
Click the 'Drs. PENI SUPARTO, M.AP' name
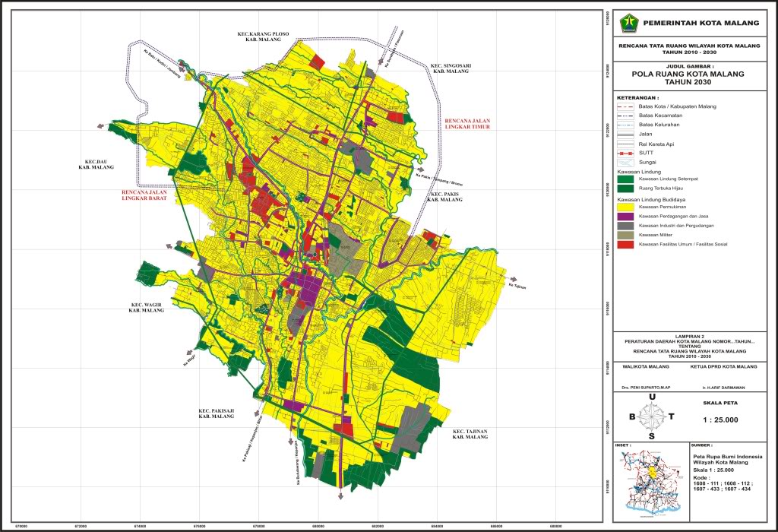(646, 388)
